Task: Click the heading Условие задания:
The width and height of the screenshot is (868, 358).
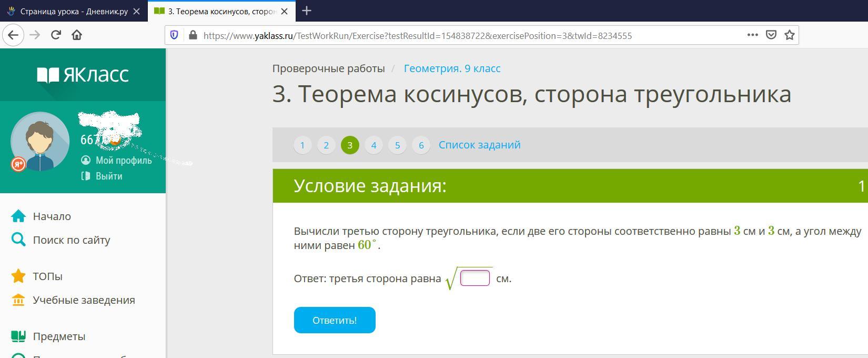Action: click(370, 186)
